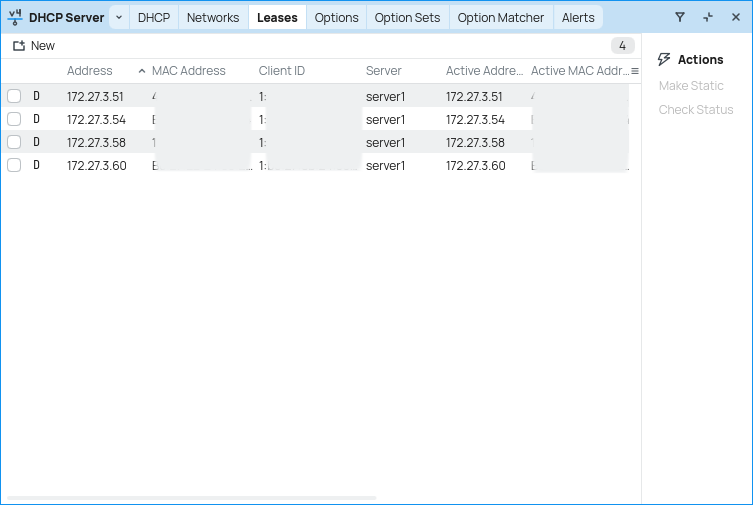Click active address 172.27.3.60 cell

click(x=475, y=166)
